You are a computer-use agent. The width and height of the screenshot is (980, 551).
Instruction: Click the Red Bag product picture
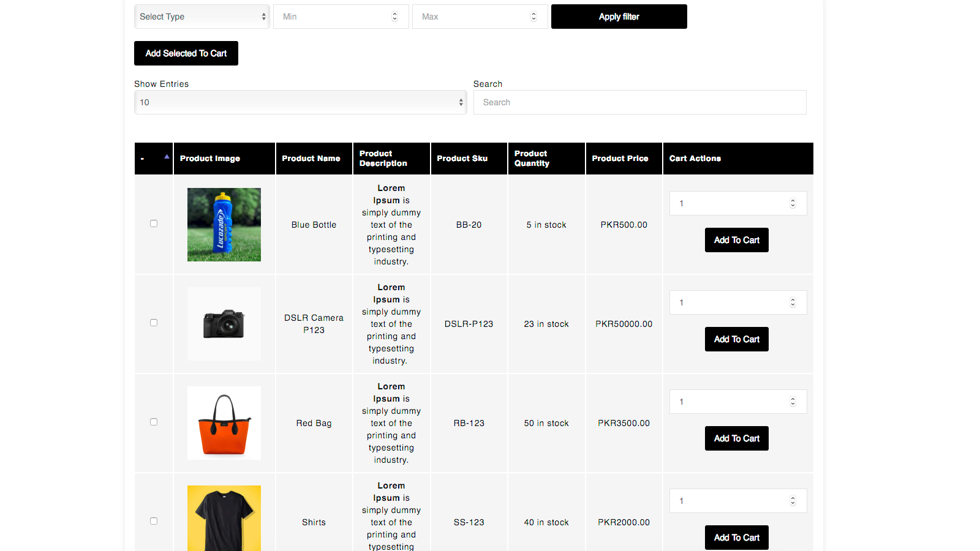coord(224,423)
